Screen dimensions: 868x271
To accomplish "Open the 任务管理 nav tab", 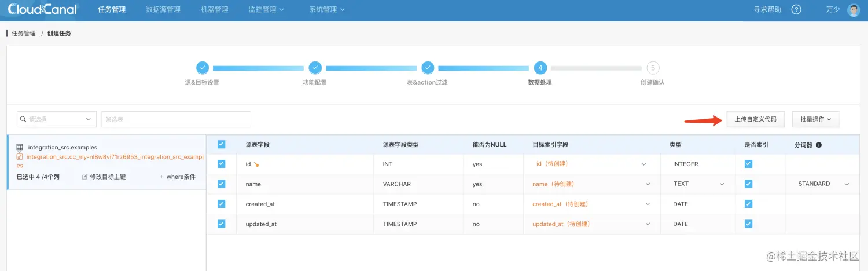I will (x=112, y=9).
